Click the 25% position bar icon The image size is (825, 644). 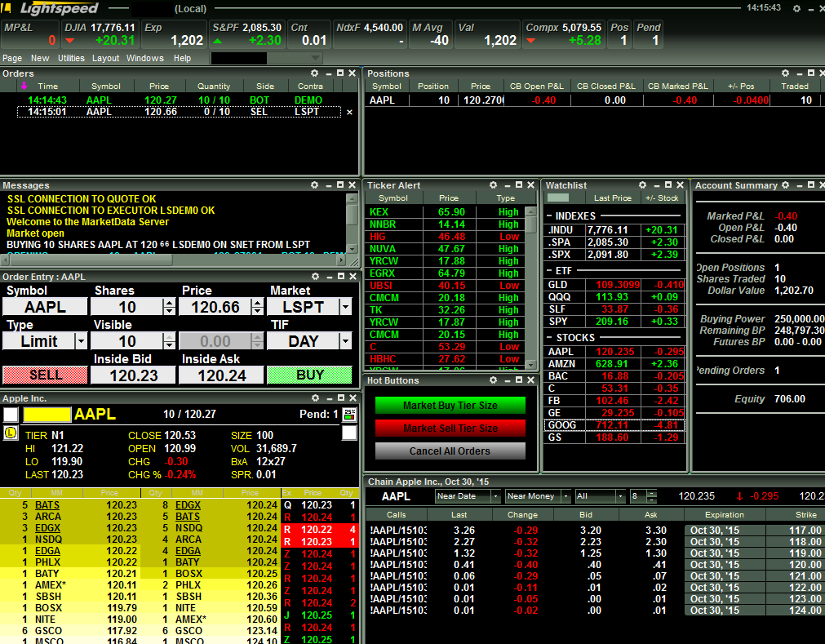click(349, 414)
